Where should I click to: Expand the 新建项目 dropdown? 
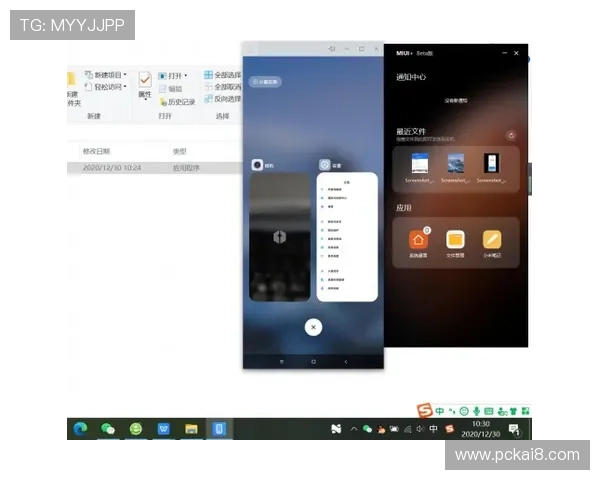point(125,75)
